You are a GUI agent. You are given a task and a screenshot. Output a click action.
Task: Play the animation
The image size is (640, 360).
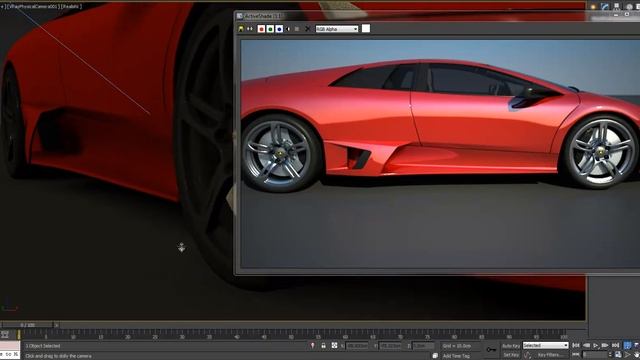point(596,346)
